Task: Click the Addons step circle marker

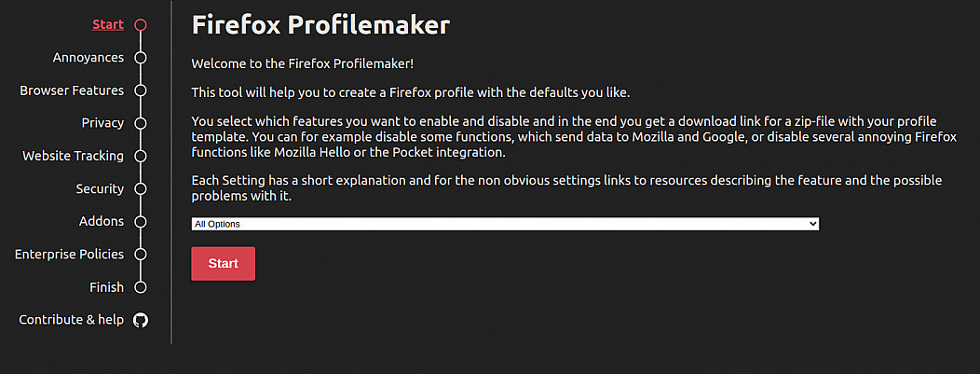Action: point(141,222)
